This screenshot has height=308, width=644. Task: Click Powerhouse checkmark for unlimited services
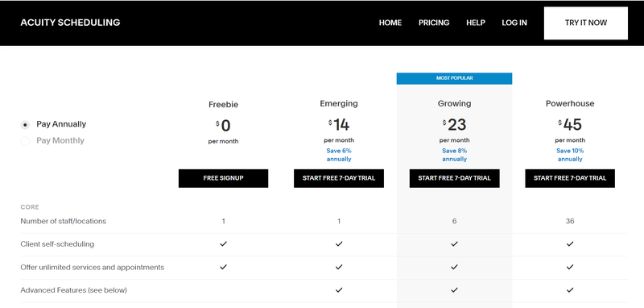[570, 267]
